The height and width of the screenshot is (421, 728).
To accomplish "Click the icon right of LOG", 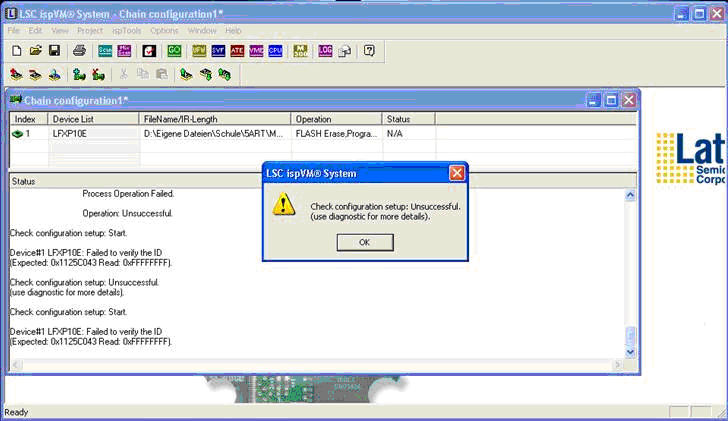I will click(344, 51).
